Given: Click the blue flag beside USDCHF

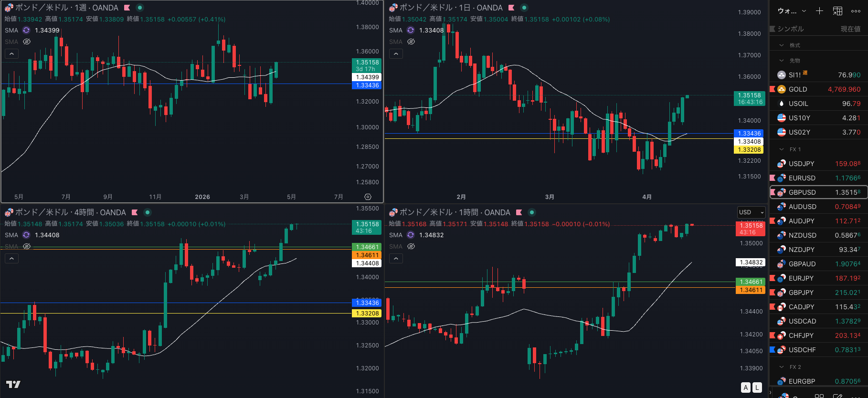Looking at the screenshot, I should click(x=773, y=350).
